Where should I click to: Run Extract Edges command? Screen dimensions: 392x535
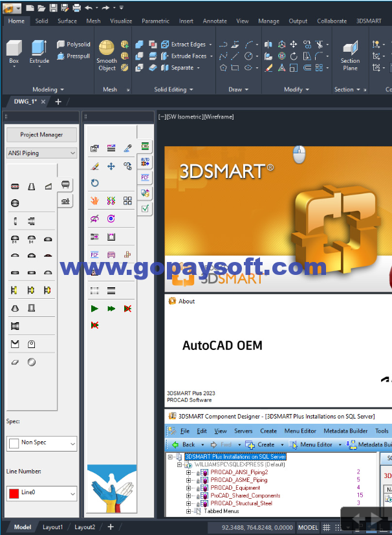tap(184, 45)
